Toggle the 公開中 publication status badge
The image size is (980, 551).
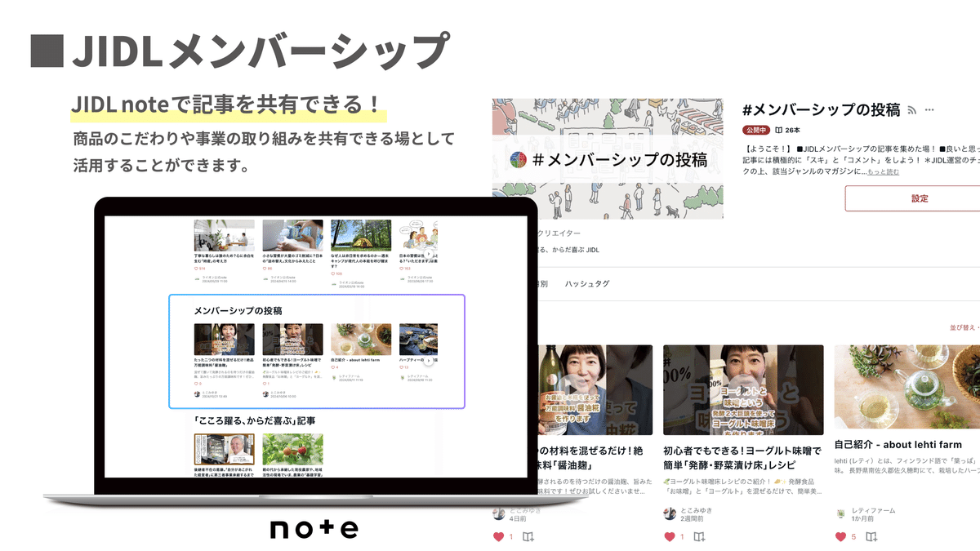pyautogui.click(x=757, y=130)
